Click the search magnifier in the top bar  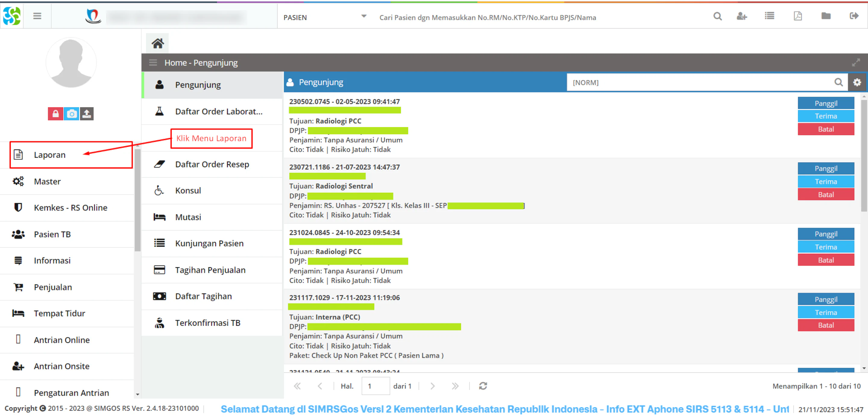pos(717,16)
